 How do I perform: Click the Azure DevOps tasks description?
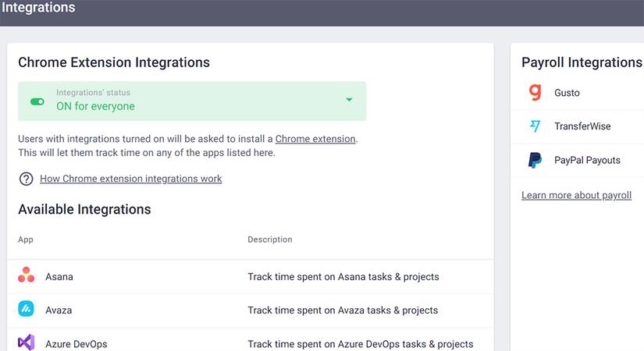pyautogui.click(x=360, y=344)
